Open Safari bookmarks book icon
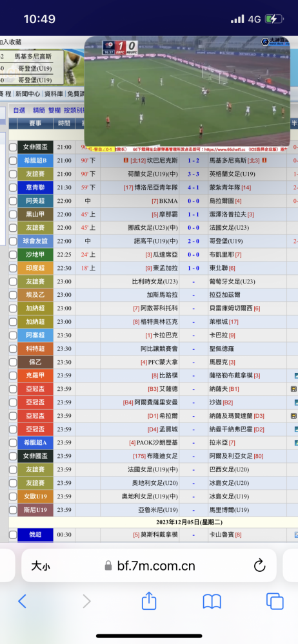Image resolution: width=298 pixels, height=644 pixels. 212,601
